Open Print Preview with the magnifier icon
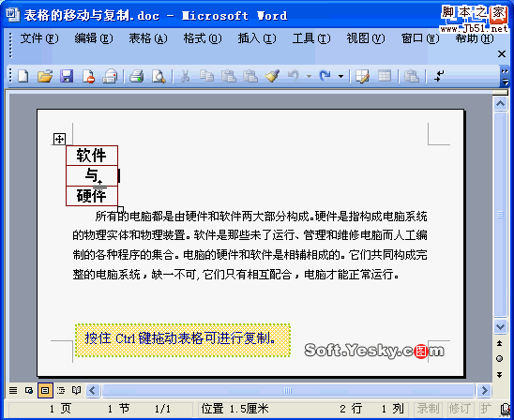The height and width of the screenshot is (420, 514). 159,76
